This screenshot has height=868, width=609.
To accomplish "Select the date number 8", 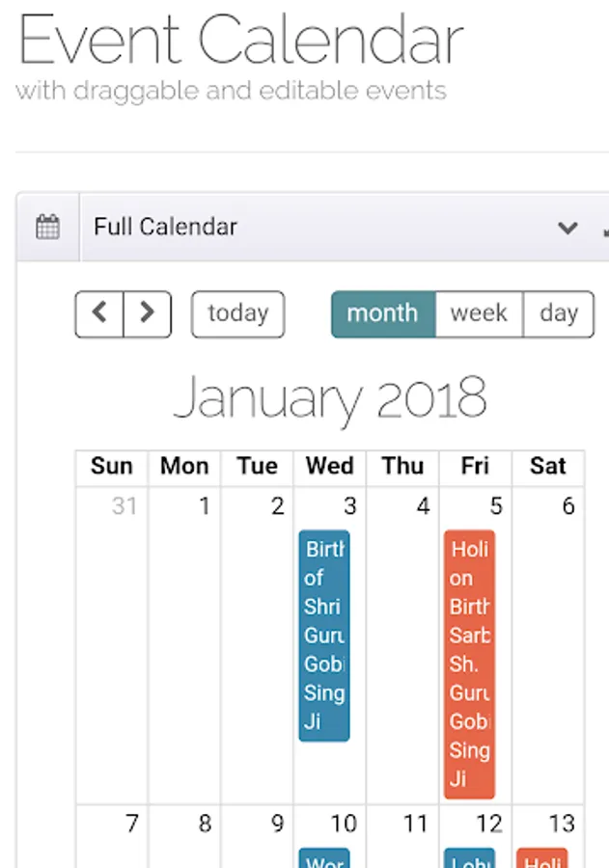I will point(205,825).
